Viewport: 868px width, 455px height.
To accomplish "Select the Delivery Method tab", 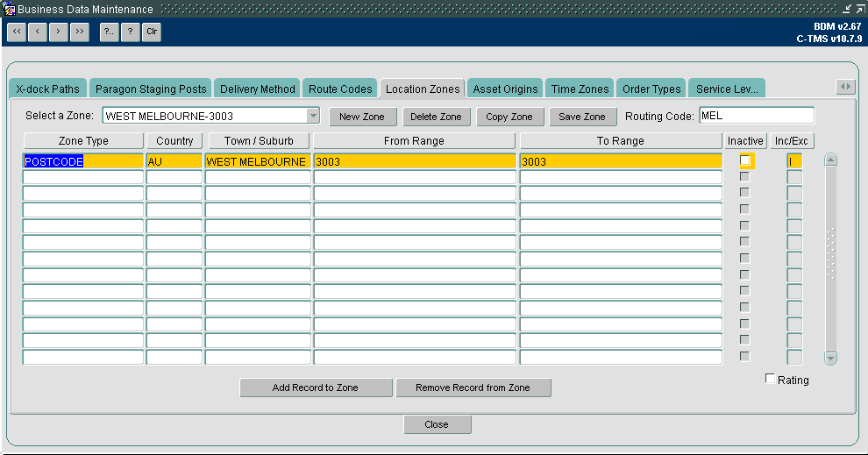I will [x=258, y=89].
